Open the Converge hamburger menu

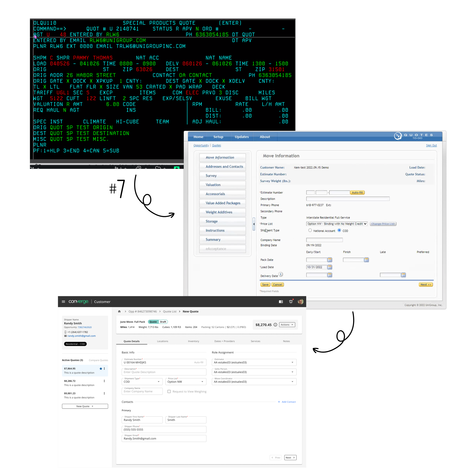point(63,302)
